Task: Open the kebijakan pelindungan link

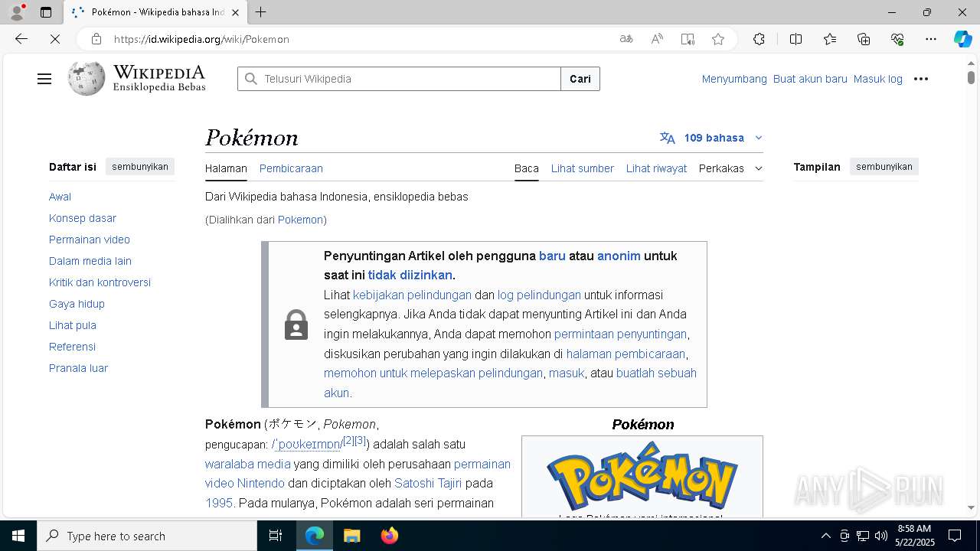Action: click(x=412, y=295)
